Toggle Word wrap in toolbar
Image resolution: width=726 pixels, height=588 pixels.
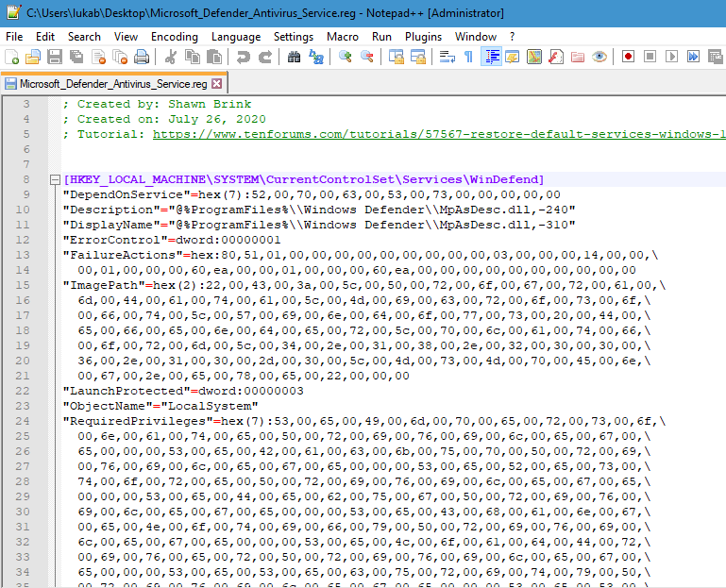pyautogui.click(x=447, y=57)
